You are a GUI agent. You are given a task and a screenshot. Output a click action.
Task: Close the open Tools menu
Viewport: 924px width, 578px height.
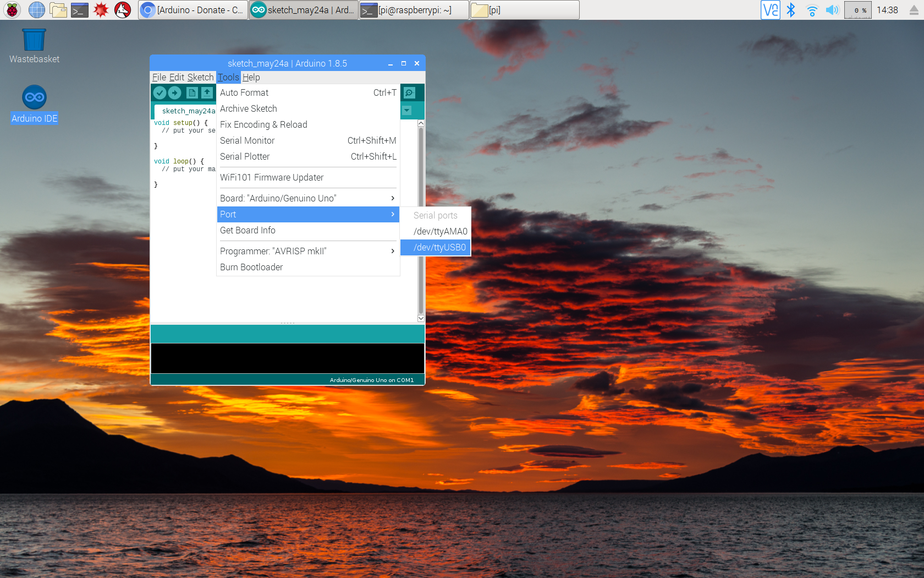click(x=228, y=77)
